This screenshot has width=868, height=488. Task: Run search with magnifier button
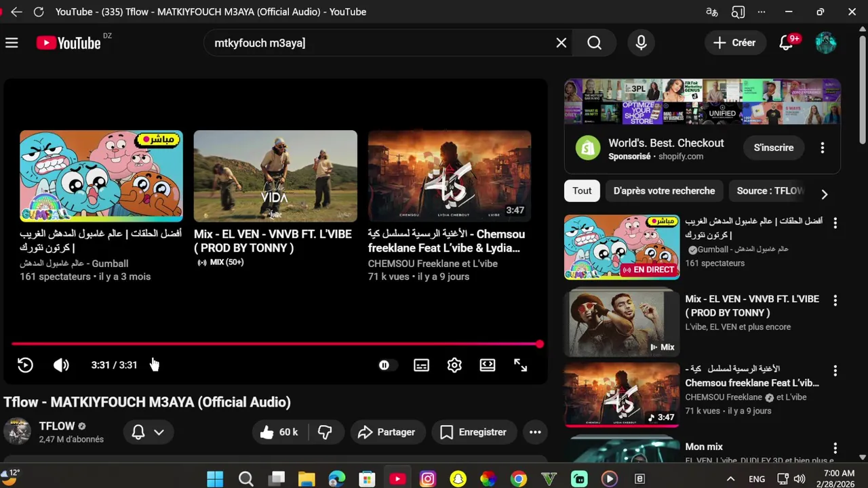click(595, 43)
